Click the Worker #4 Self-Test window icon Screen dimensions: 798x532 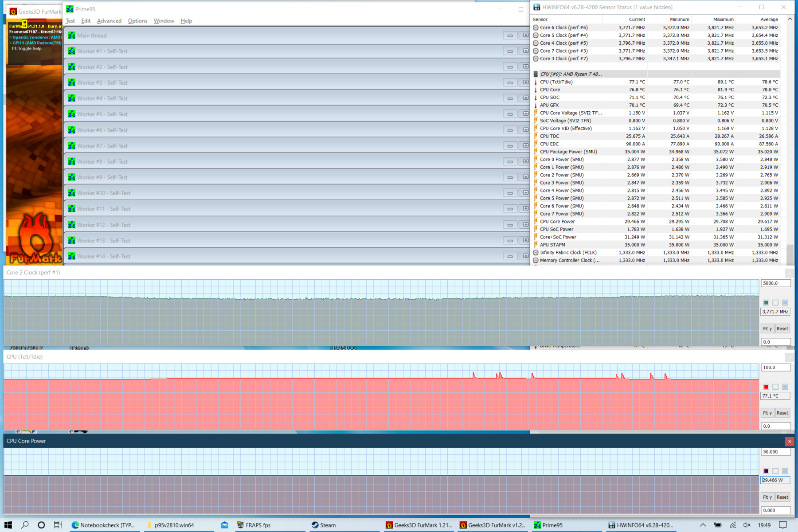tap(71, 98)
